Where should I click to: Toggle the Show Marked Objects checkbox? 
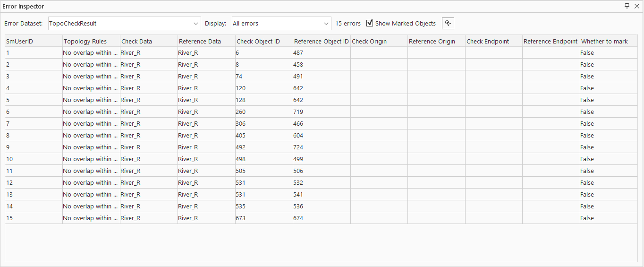370,23
